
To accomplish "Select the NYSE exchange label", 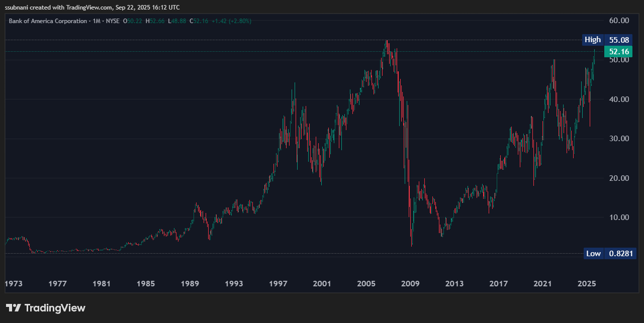I will point(113,21).
